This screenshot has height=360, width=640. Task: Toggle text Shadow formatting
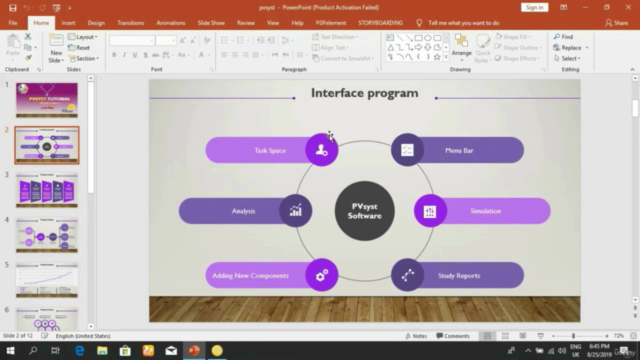pyautogui.click(x=145, y=55)
